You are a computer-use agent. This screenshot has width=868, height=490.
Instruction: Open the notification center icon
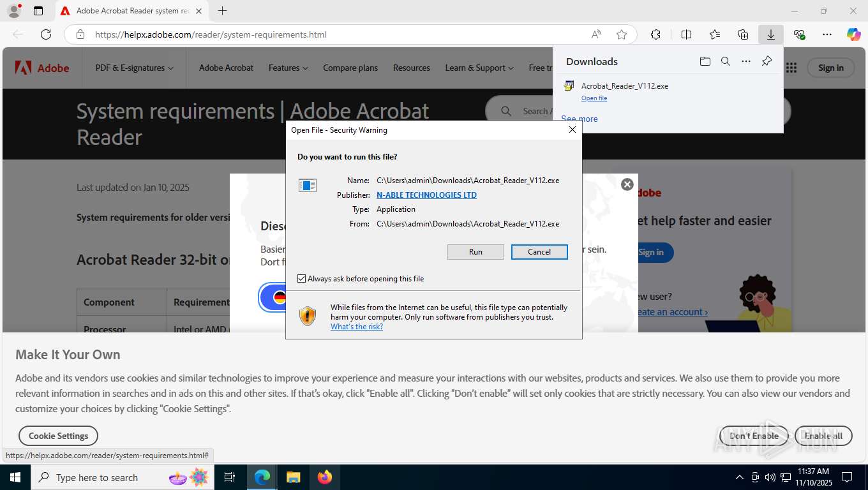(847, 477)
